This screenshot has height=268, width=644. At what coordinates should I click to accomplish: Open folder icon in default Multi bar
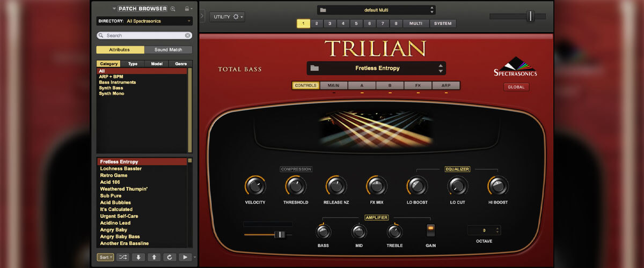(x=323, y=10)
